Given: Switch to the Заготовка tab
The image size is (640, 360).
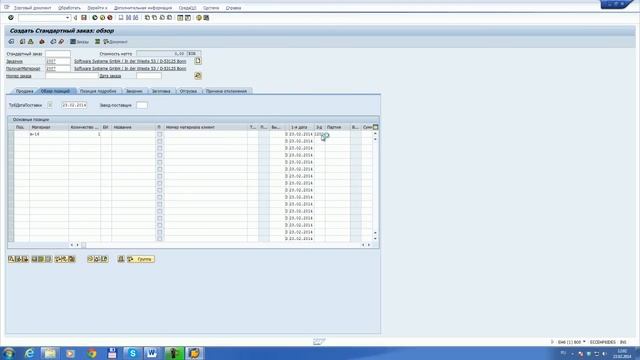Looking at the screenshot, I should click(x=161, y=91).
